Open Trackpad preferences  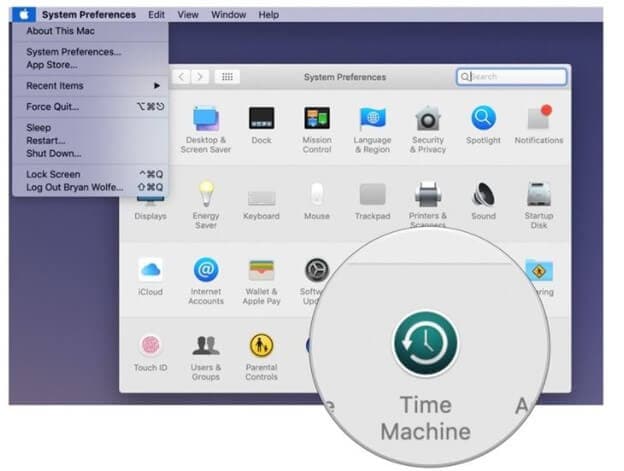pyautogui.click(x=372, y=201)
